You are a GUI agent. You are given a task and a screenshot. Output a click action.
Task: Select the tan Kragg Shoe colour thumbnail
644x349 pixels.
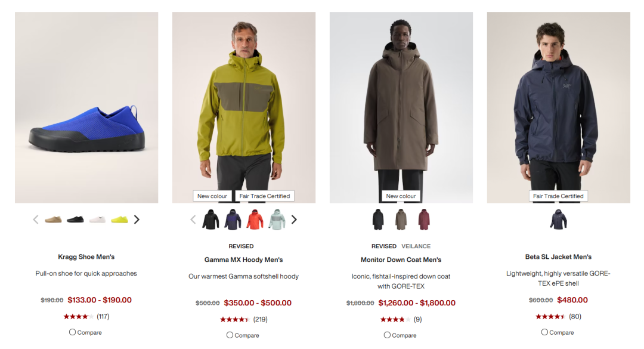(x=53, y=220)
